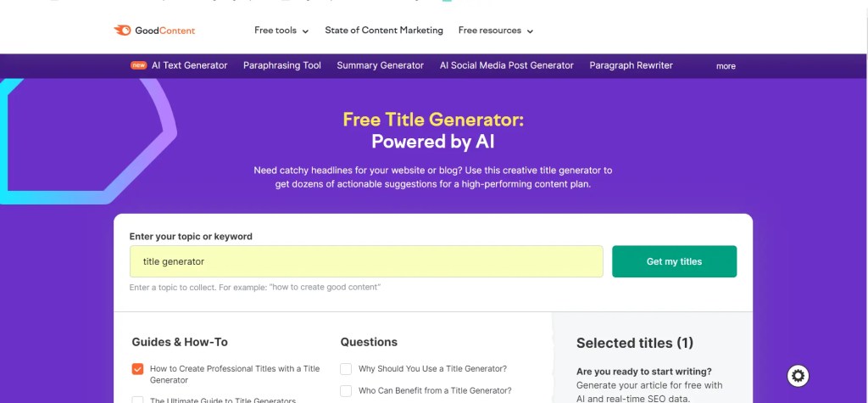Open State of Content Marketing page

[384, 31]
